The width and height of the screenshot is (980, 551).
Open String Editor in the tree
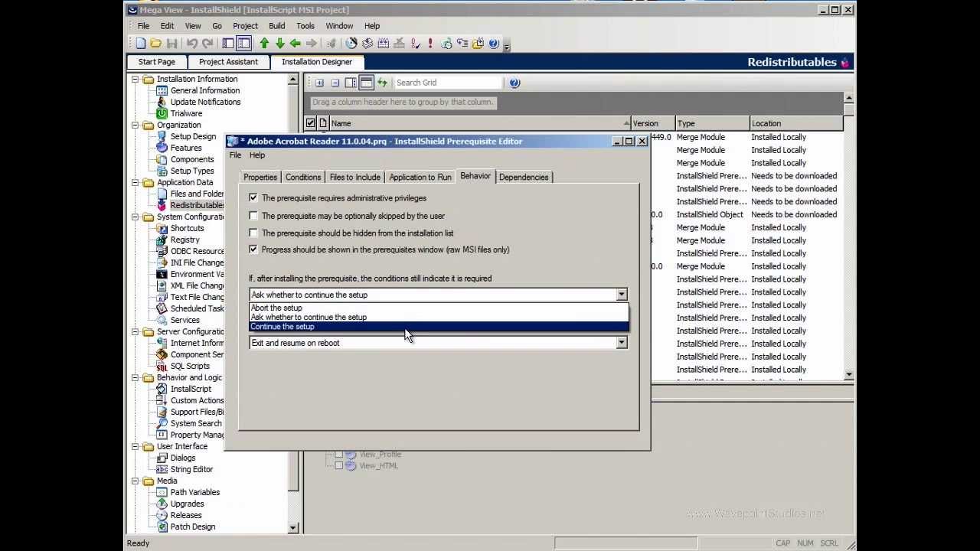pyautogui.click(x=191, y=469)
